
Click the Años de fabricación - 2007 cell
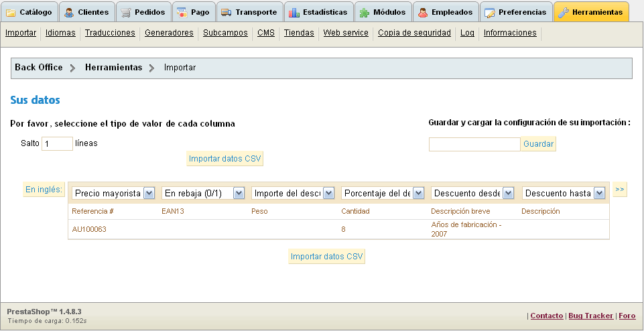click(466, 230)
